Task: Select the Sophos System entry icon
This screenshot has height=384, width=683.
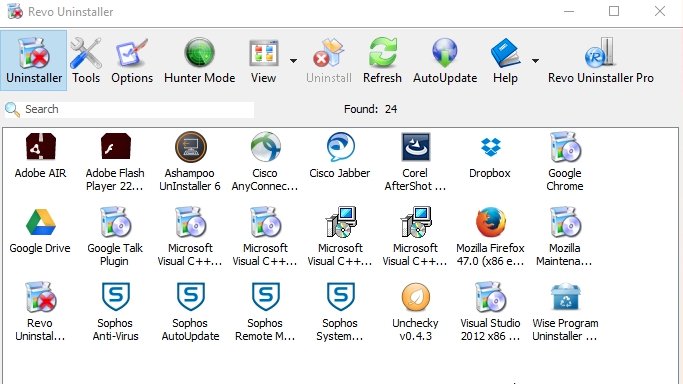Action: click(x=340, y=297)
